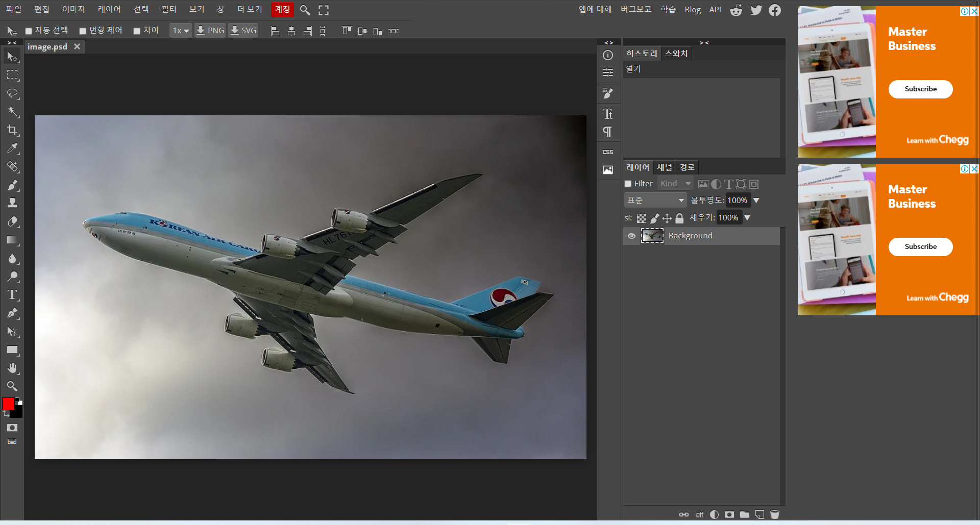Image resolution: width=980 pixels, height=525 pixels.
Task: Open the Paragraph panel icon
Action: (608, 132)
